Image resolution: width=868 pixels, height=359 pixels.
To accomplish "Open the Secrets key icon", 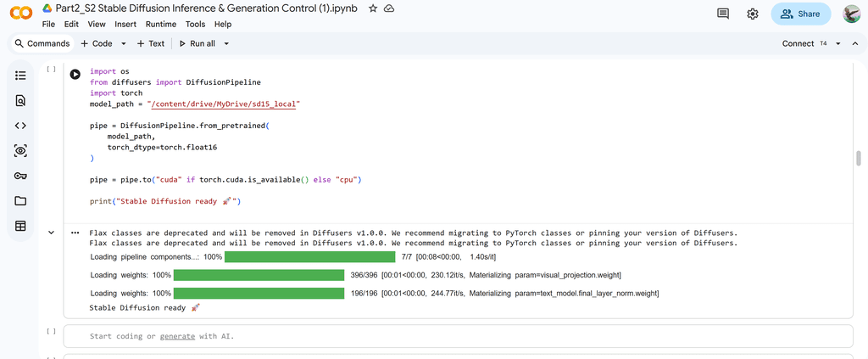I will point(20,176).
